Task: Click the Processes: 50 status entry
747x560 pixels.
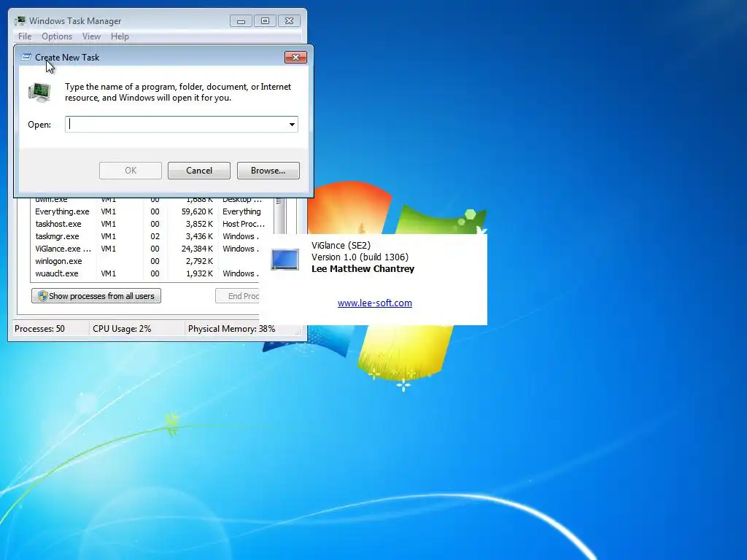Action: click(x=39, y=329)
